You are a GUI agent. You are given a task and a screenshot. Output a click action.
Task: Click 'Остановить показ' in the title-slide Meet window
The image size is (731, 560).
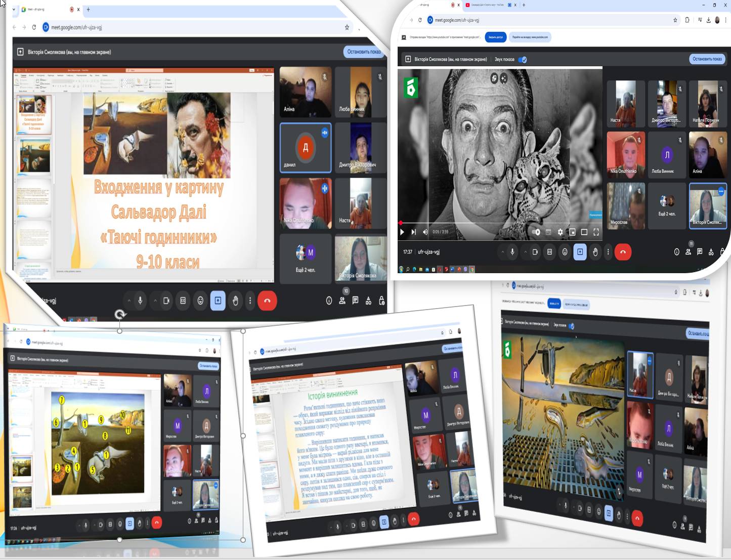click(x=364, y=52)
